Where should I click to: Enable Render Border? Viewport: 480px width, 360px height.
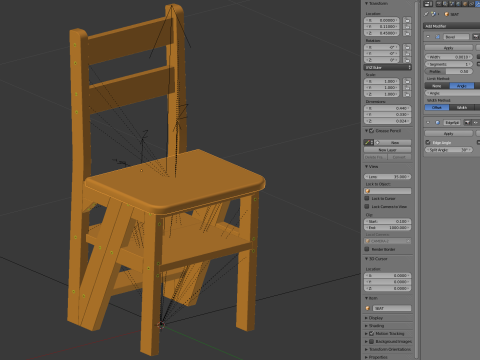[367, 249]
